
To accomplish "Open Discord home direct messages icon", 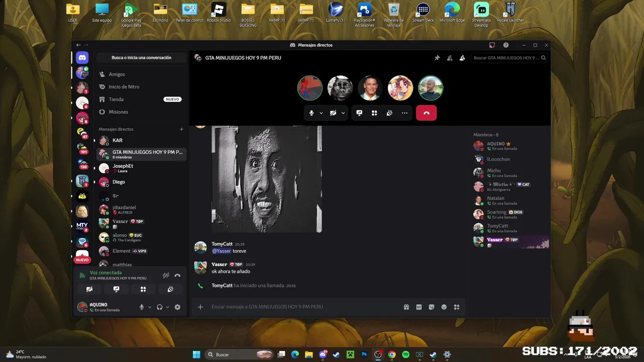I will coord(82,58).
